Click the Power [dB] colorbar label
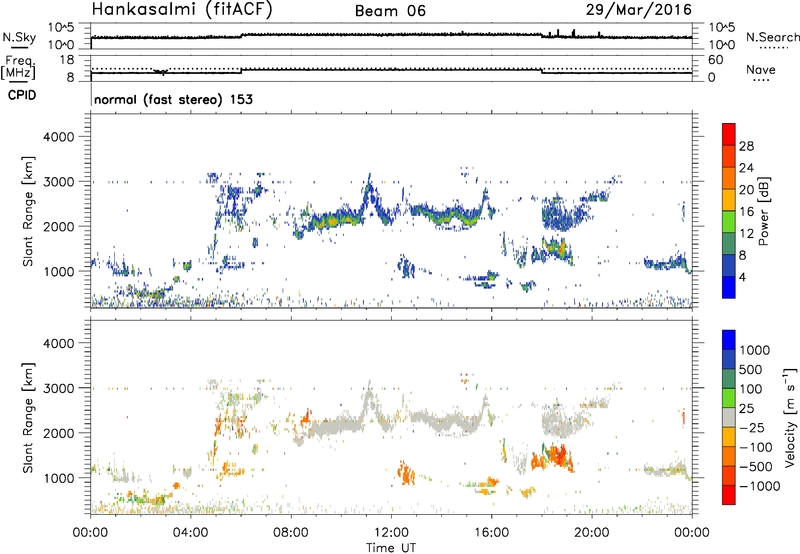The image size is (800, 554). (763, 211)
